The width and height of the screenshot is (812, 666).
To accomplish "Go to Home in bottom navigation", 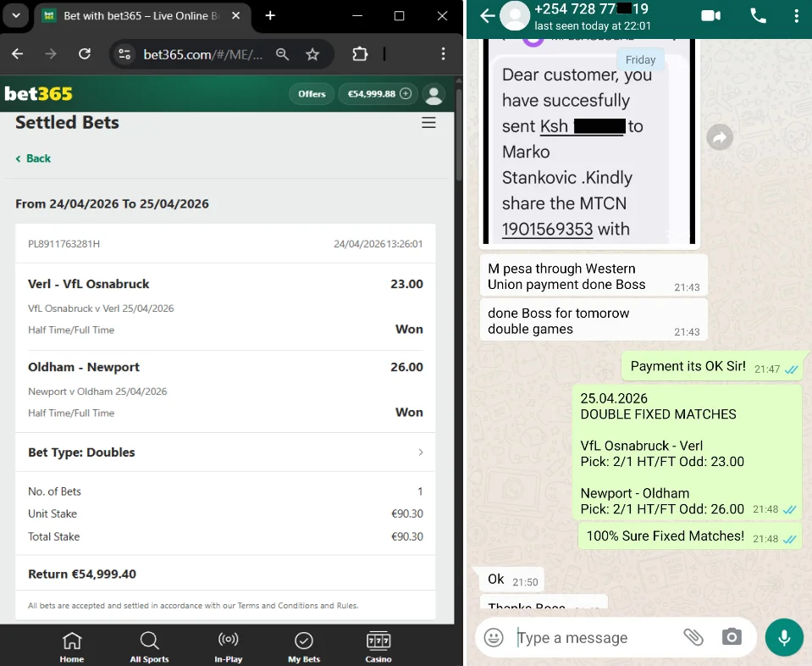I will (72, 647).
